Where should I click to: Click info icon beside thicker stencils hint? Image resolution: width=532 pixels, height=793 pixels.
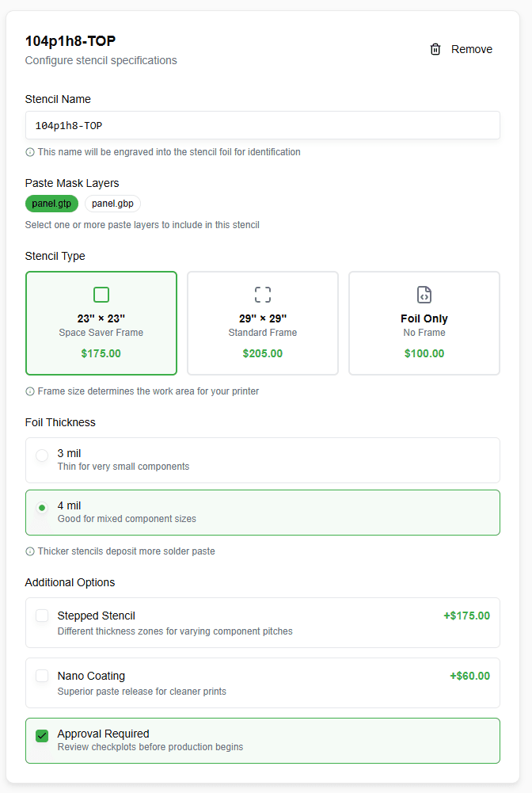(x=30, y=551)
